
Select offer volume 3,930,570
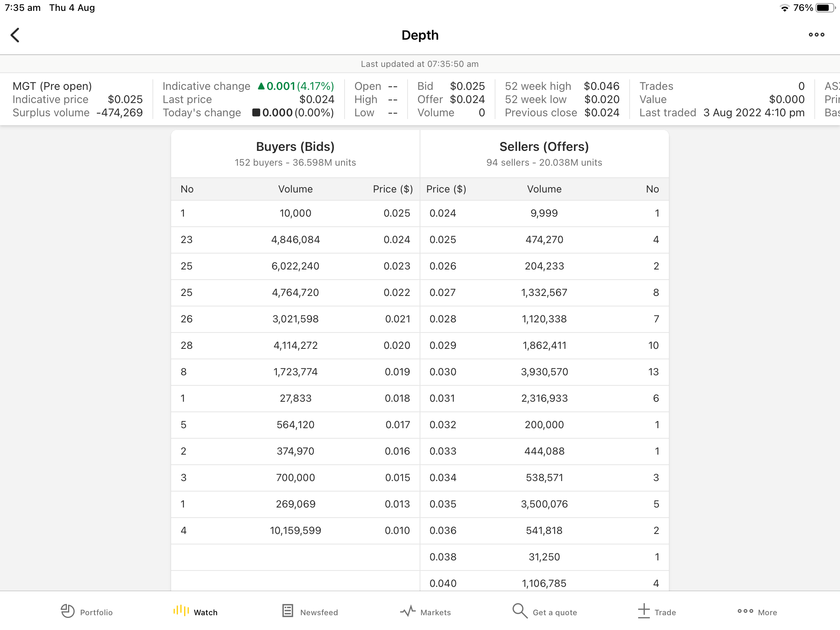point(544,372)
